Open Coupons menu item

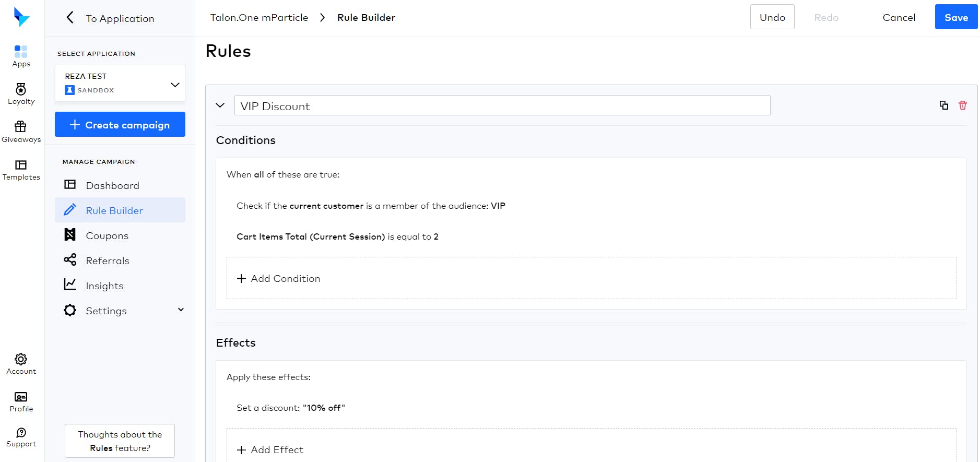pos(120,235)
